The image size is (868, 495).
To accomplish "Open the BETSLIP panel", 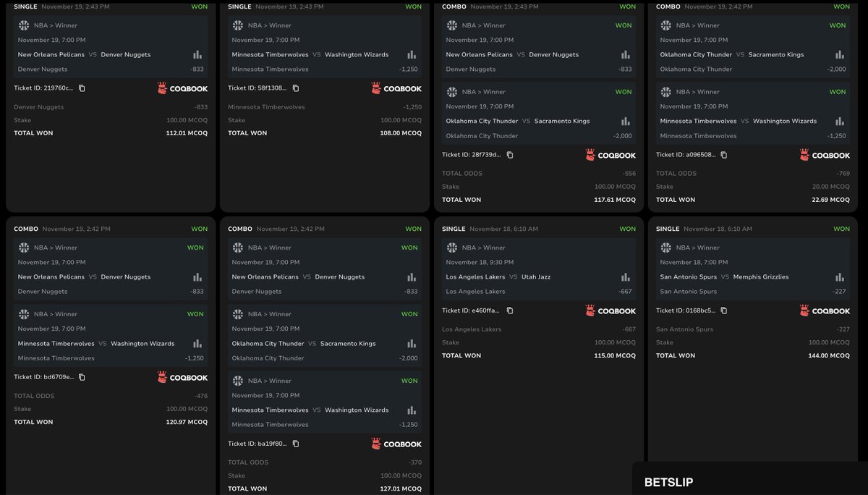I will 668,482.
